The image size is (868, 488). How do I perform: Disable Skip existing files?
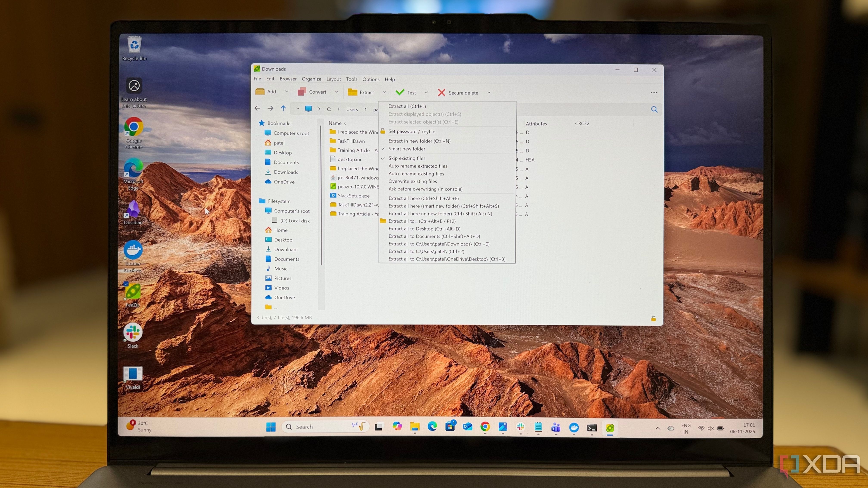click(x=407, y=158)
